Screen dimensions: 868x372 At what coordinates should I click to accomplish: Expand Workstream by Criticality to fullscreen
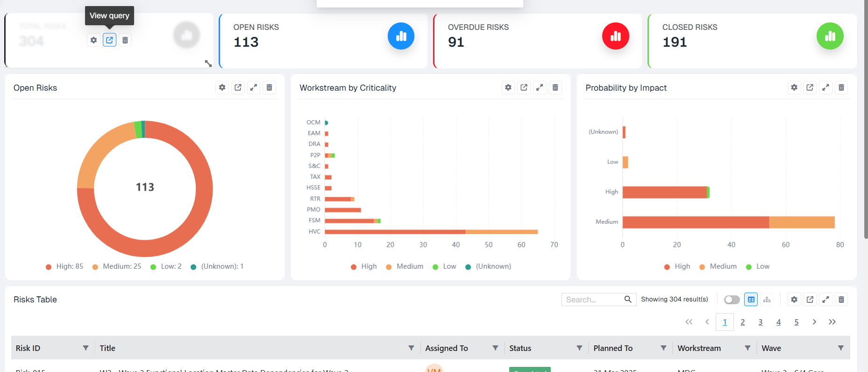pyautogui.click(x=540, y=87)
